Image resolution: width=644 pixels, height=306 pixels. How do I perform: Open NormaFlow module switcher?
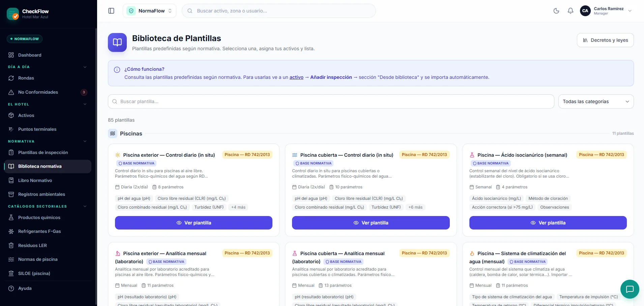click(149, 11)
